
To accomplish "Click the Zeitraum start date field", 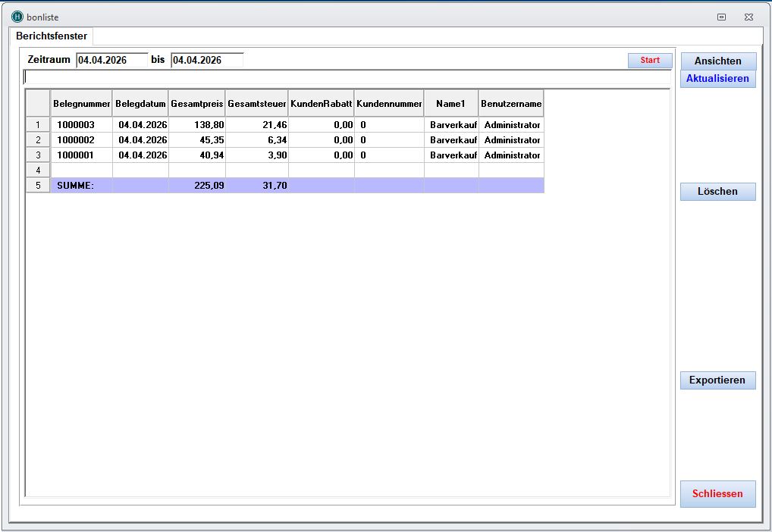I will click(x=111, y=60).
